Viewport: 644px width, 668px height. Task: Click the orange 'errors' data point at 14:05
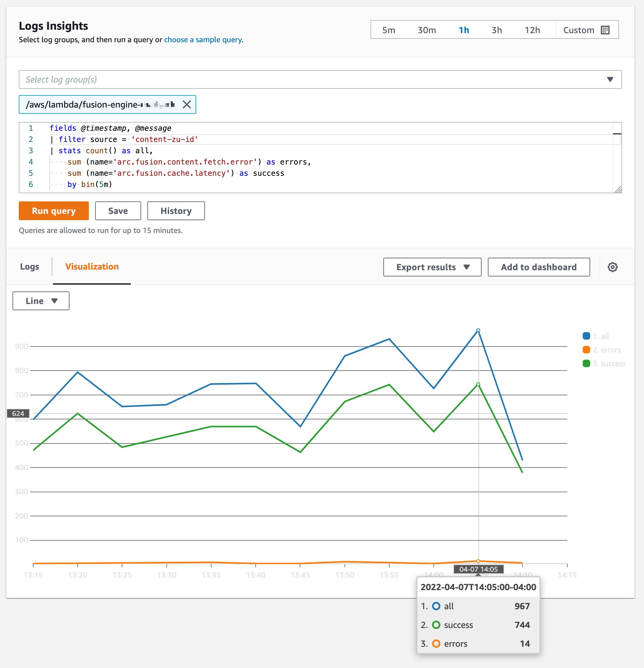coord(478,561)
